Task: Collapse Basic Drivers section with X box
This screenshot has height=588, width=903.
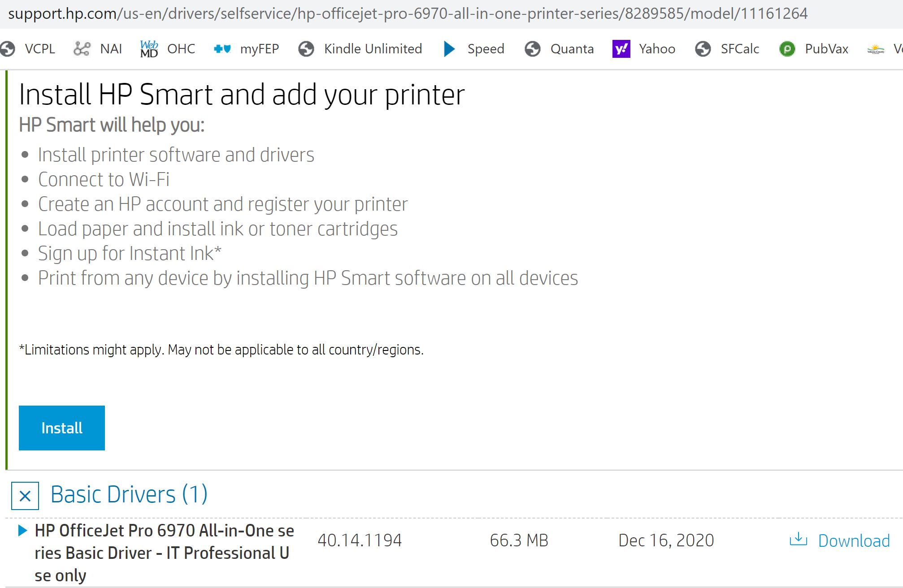Action: point(25,496)
